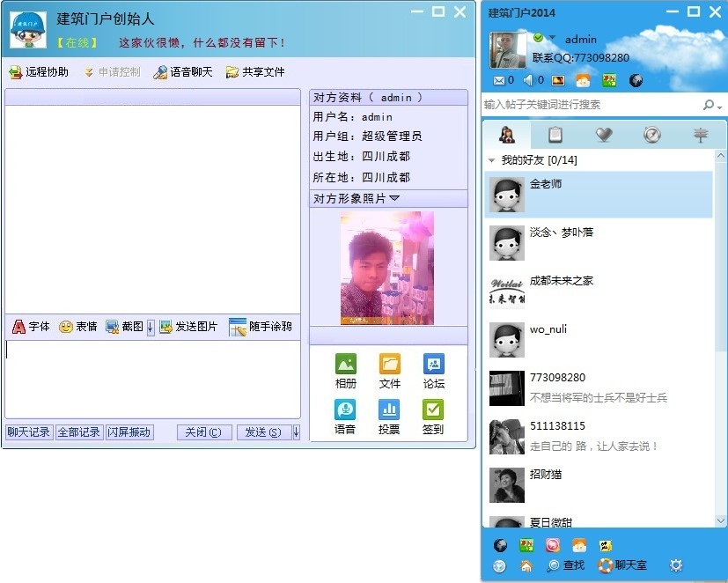Open the 截图 screenshot options dropdown arrow
The height and width of the screenshot is (583, 728).
click(151, 328)
